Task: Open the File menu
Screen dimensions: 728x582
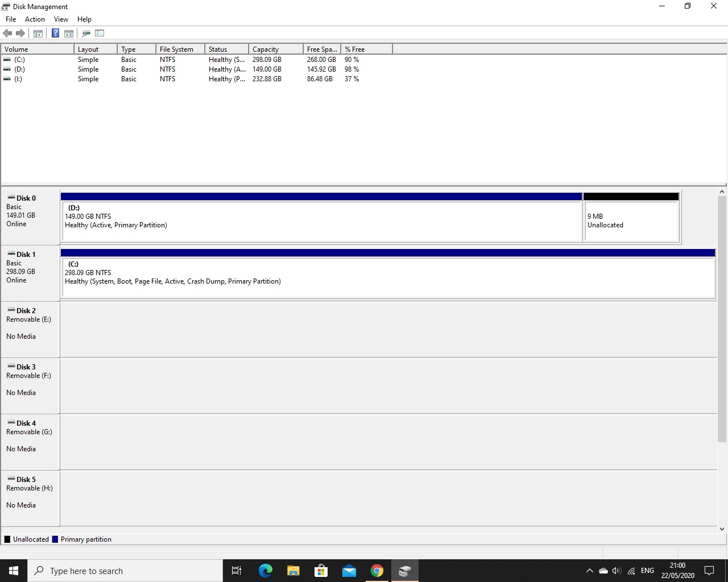Action: 11,19
